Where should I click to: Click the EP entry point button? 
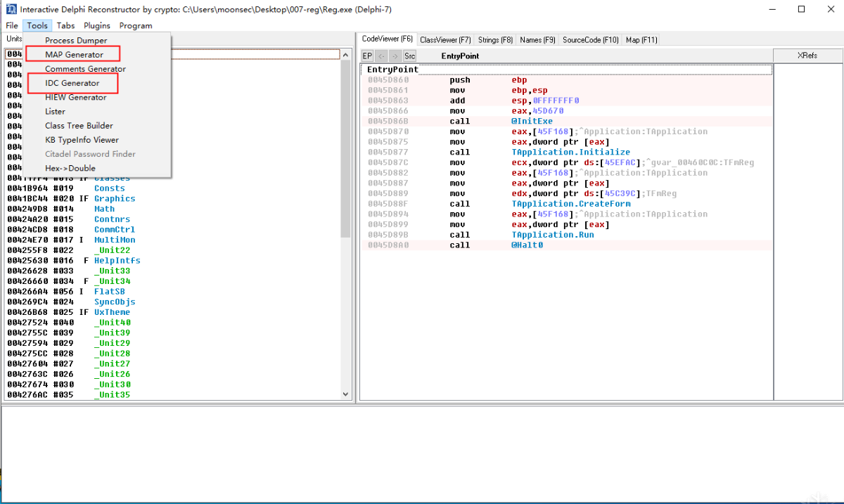pyautogui.click(x=367, y=56)
